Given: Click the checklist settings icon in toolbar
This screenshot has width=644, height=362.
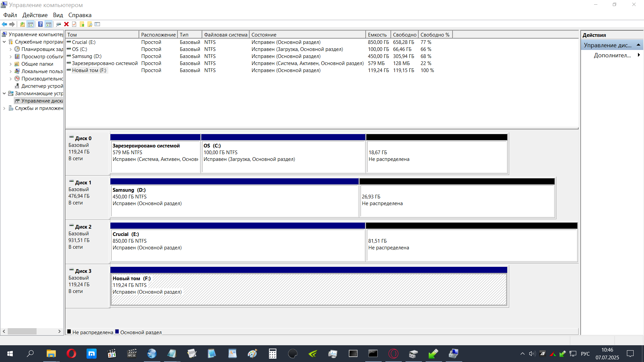Looking at the screenshot, I should (x=97, y=24).
